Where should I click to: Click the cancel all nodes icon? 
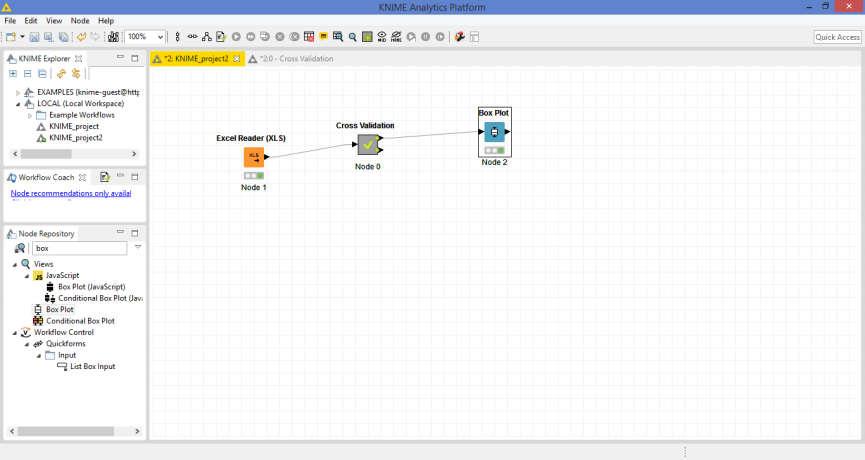tap(295, 37)
